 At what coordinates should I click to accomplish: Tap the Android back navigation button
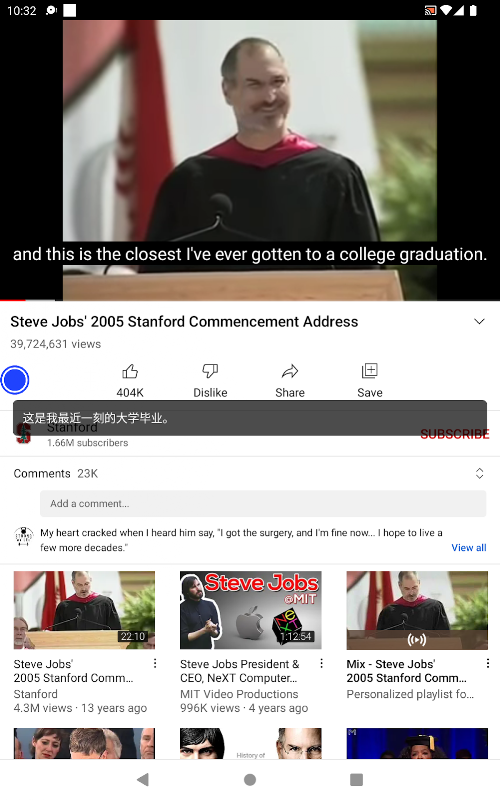click(143, 779)
